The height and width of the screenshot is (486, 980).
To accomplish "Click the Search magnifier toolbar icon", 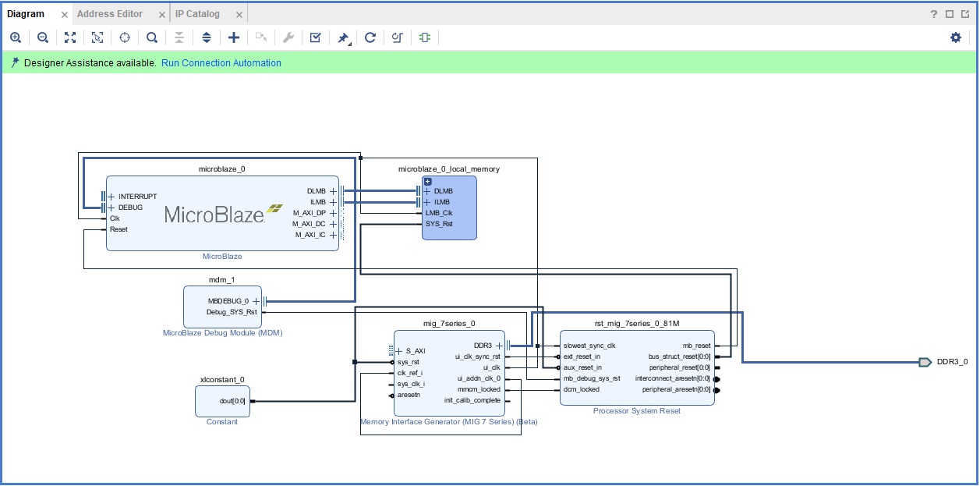I will [152, 37].
